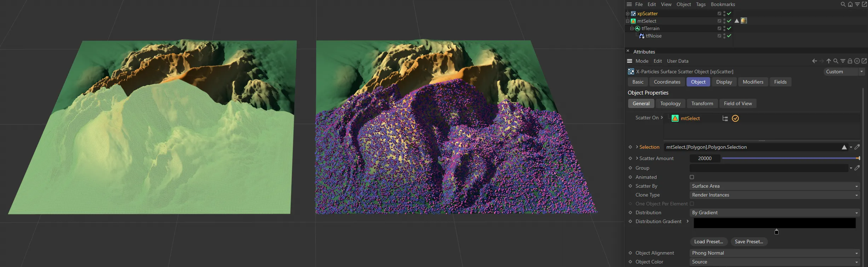Collapse tfTerrain tree node
The image size is (868, 267).
click(632, 28)
